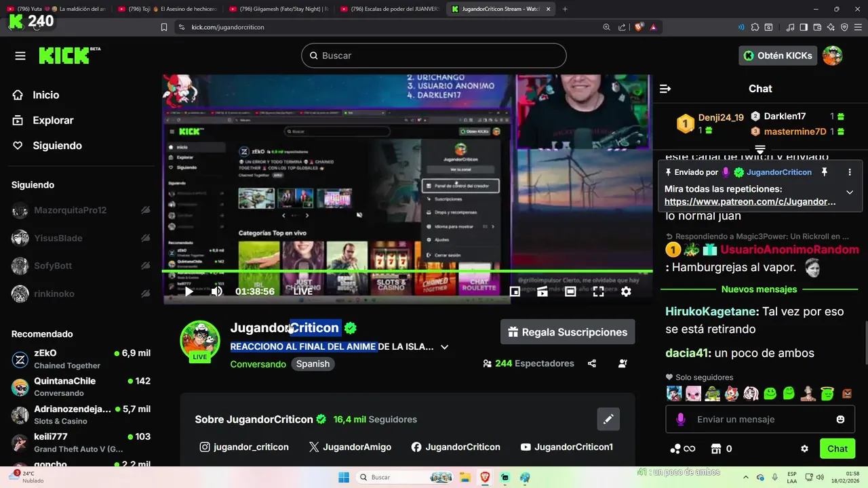Switch to the Escalas de poder del JUANVERSO tab

(389, 9)
